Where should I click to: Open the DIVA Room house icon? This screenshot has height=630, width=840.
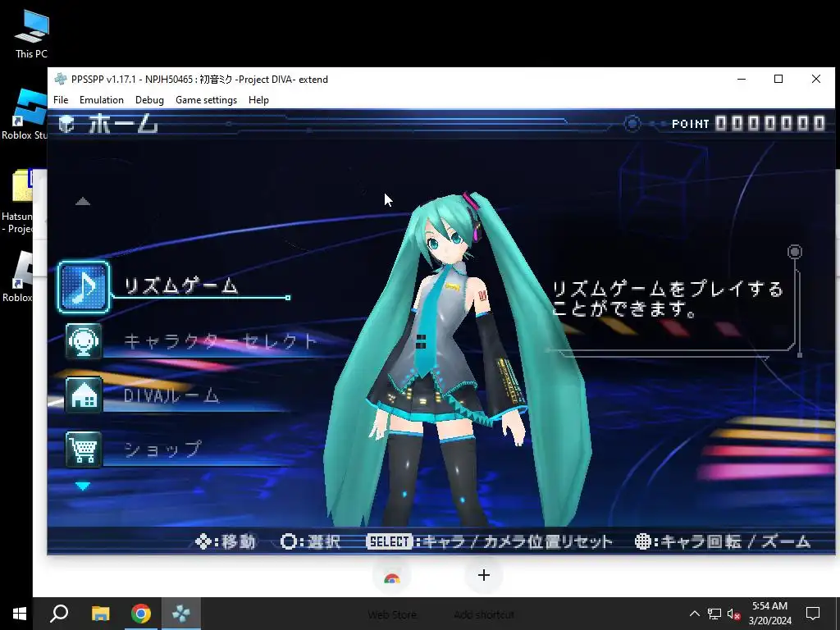[84, 395]
